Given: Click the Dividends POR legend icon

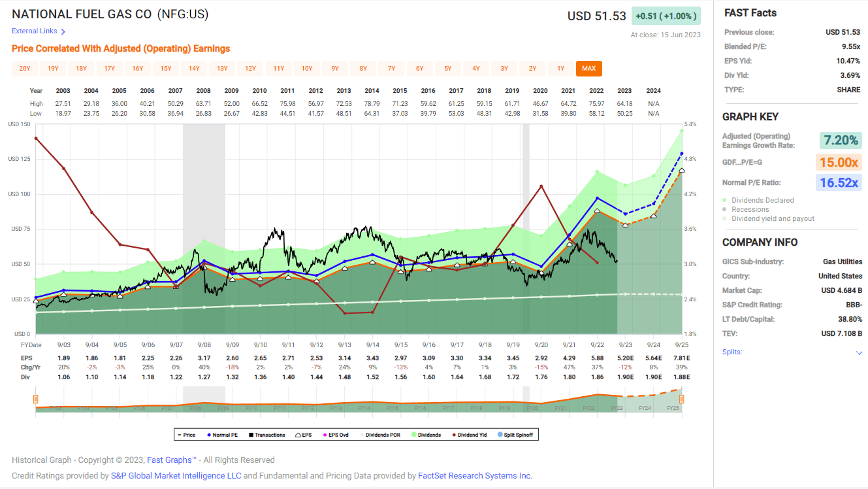Looking at the screenshot, I should point(362,435).
